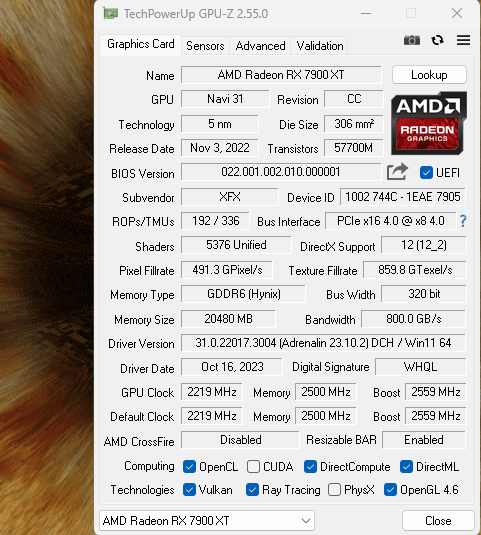Click the Device ID 1002 744C value

tap(403, 197)
